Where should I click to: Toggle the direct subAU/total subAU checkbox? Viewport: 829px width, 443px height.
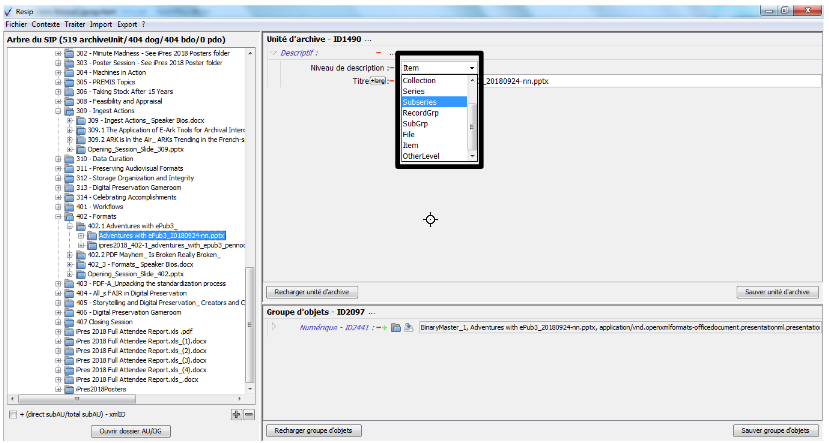[x=12, y=414]
